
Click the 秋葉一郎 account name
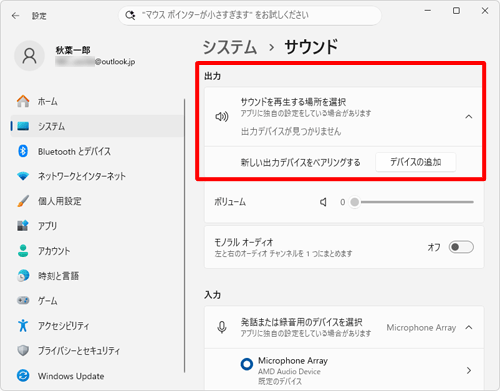click(73, 50)
